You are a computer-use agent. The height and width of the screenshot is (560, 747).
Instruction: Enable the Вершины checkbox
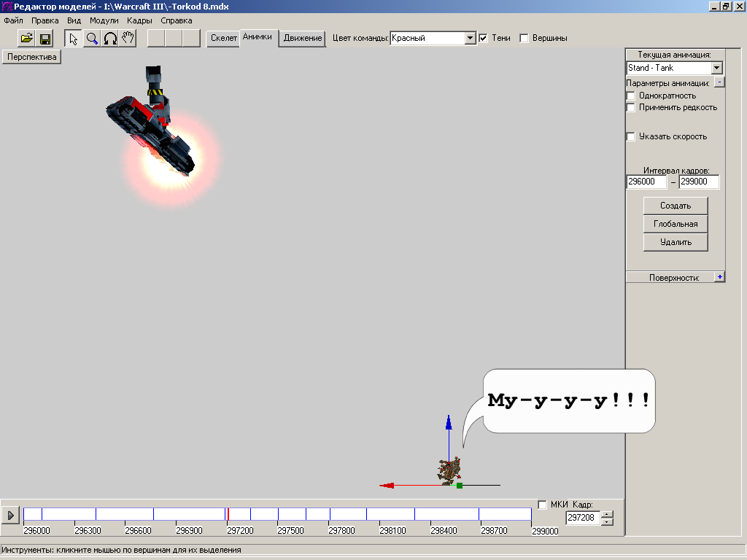click(524, 38)
